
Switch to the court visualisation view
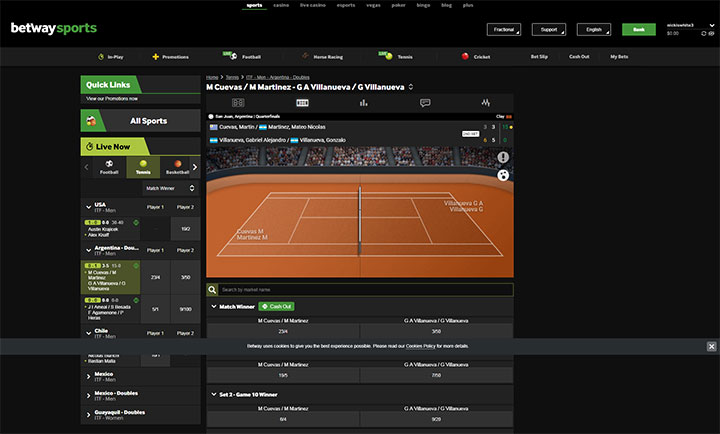(302, 103)
